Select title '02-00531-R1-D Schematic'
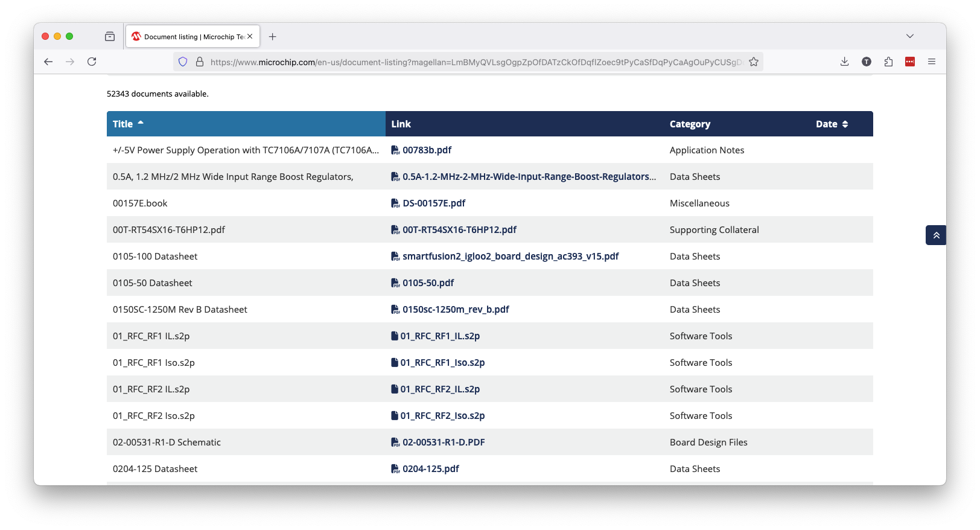The height and width of the screenshot is (530, 980). click(167, 442)
